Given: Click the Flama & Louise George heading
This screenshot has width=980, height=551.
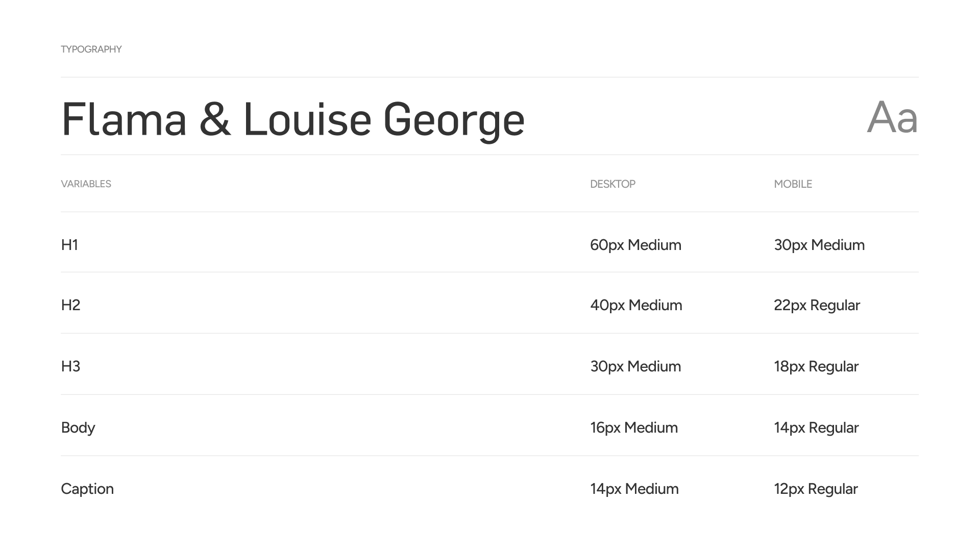Looking at the screenshot, I should (x=292, y=119).
